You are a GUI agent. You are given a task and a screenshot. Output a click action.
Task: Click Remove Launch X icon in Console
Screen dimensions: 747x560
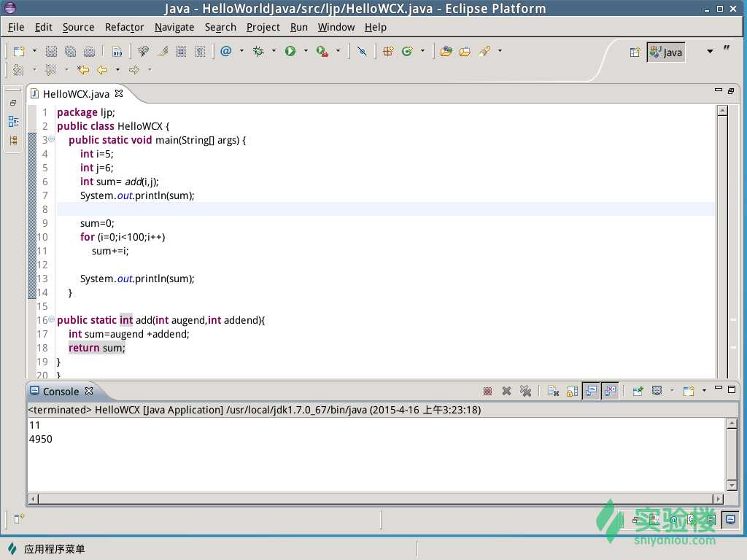pos(506,392)
